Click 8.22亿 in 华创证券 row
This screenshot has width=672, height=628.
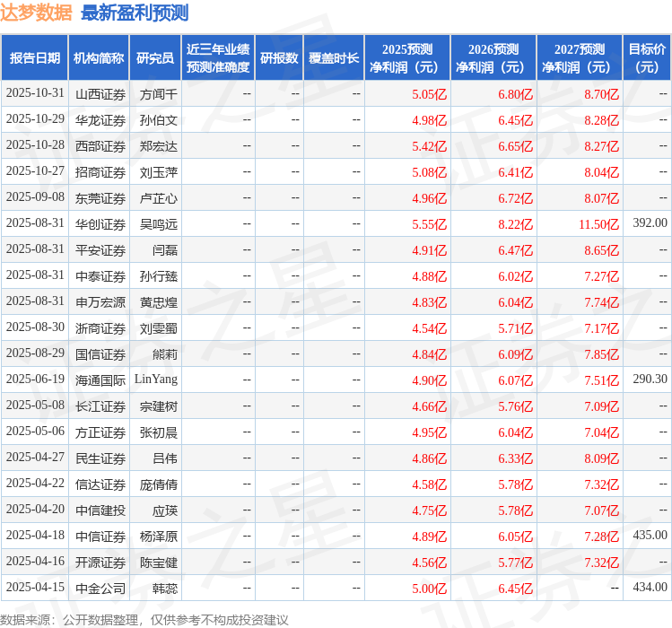tap(515, 224)
